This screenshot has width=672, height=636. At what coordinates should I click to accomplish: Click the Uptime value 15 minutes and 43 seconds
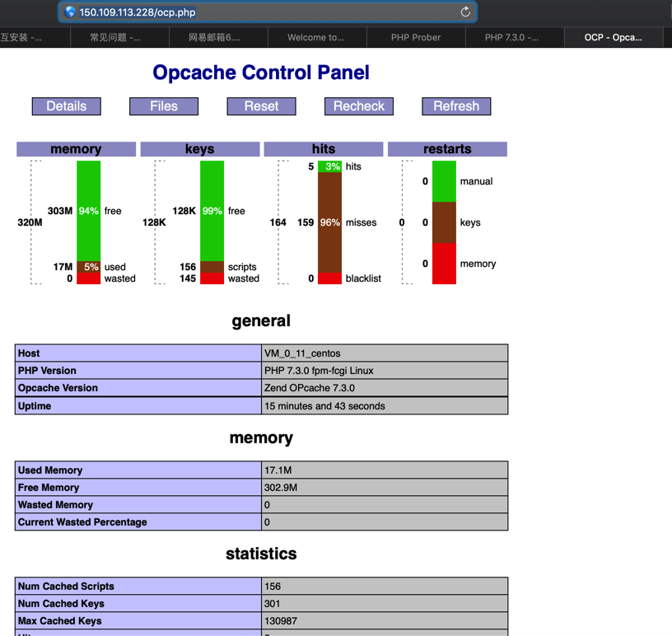385,405
